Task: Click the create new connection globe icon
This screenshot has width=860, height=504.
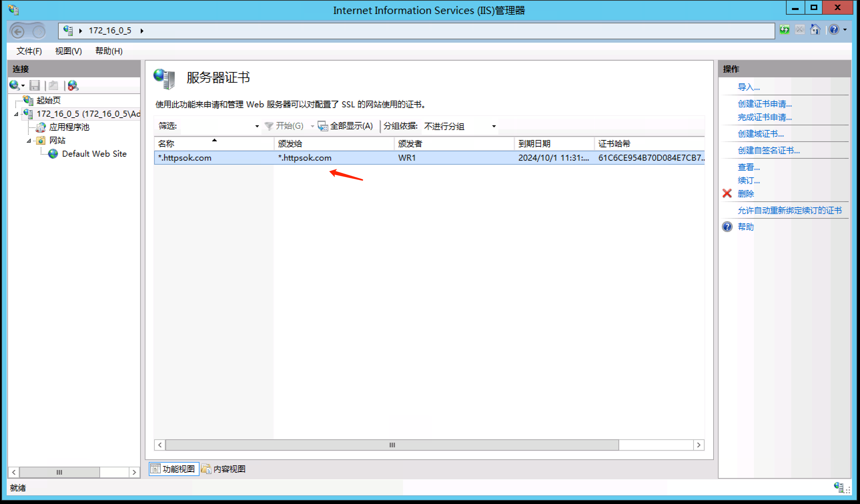Action: coord(15,85)
